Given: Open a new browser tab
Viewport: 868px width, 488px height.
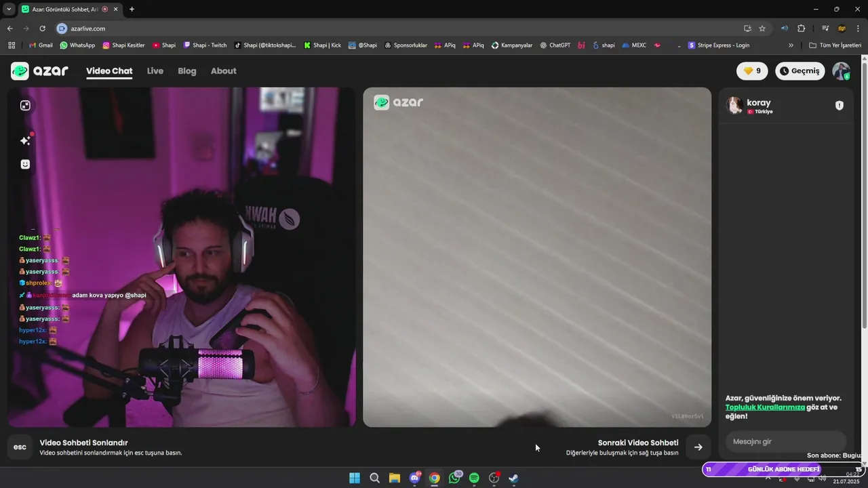Looking at the screenshot, I should (x=132, y=9).
